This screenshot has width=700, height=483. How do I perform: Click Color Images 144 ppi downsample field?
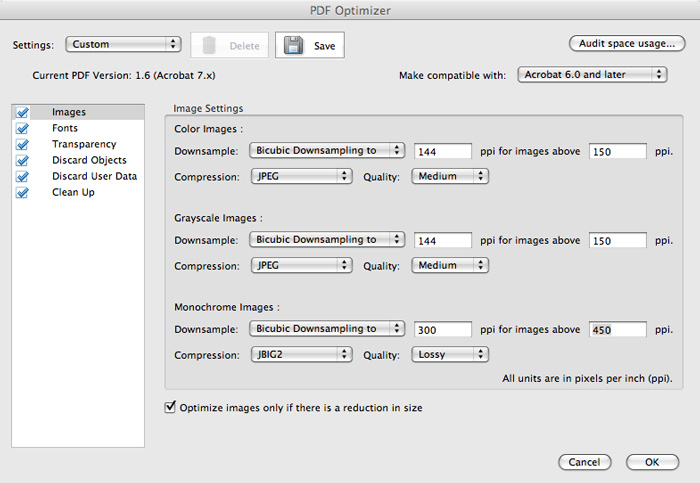coord(442,152)
